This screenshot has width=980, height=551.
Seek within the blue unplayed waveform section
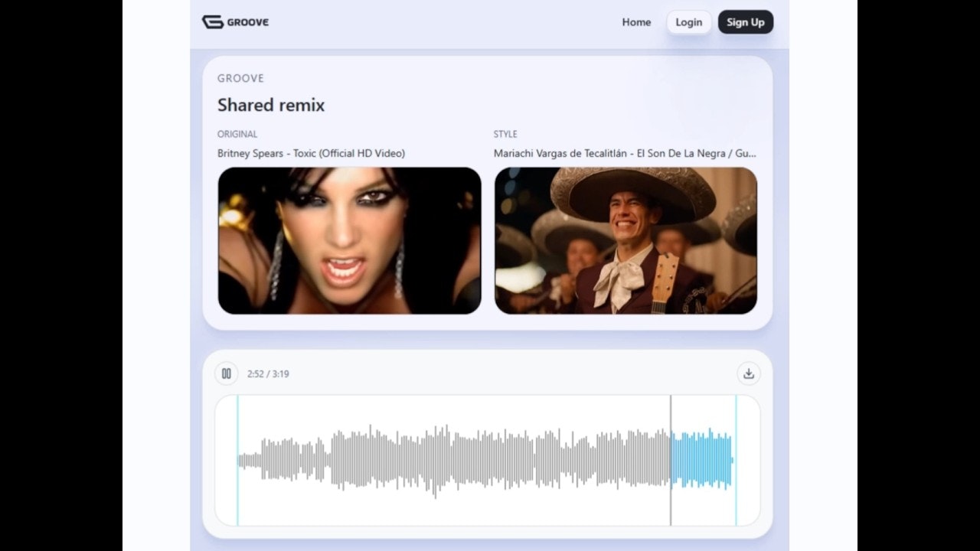(x=701, y=460)
